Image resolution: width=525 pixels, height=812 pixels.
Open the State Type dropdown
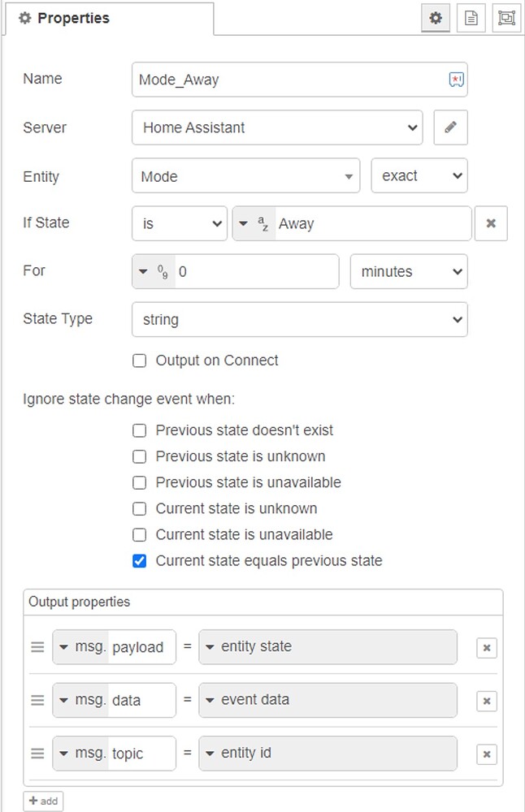click(x=300, y=319)
